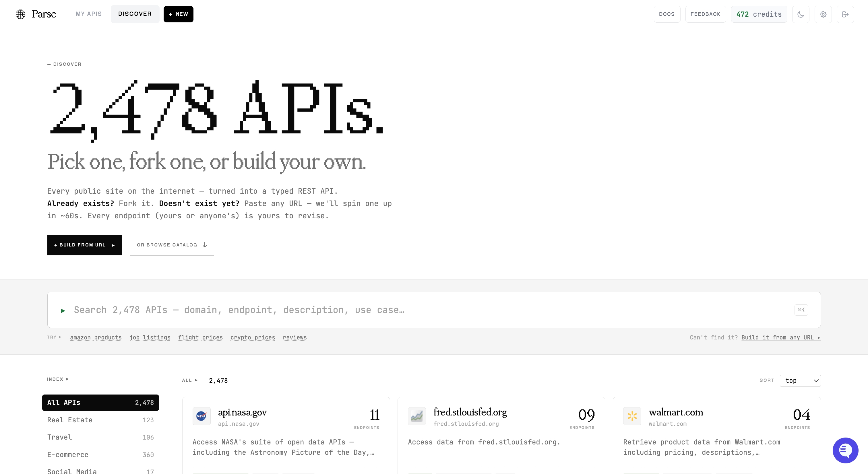The image size is (868, 474).
Task: Try the amazon products suggestion
Action: [x=96, y=337]
